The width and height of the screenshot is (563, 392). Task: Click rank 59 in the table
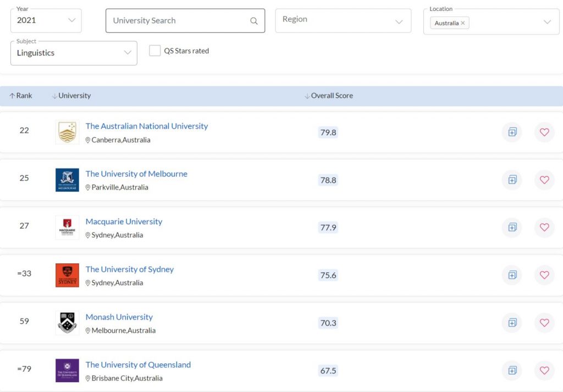(24, 321)
